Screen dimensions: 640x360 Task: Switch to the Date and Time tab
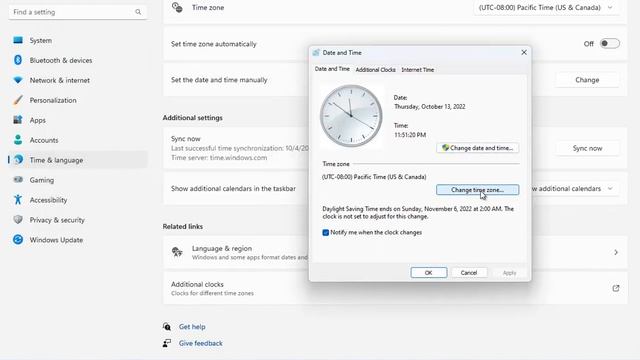click(332, 69)
